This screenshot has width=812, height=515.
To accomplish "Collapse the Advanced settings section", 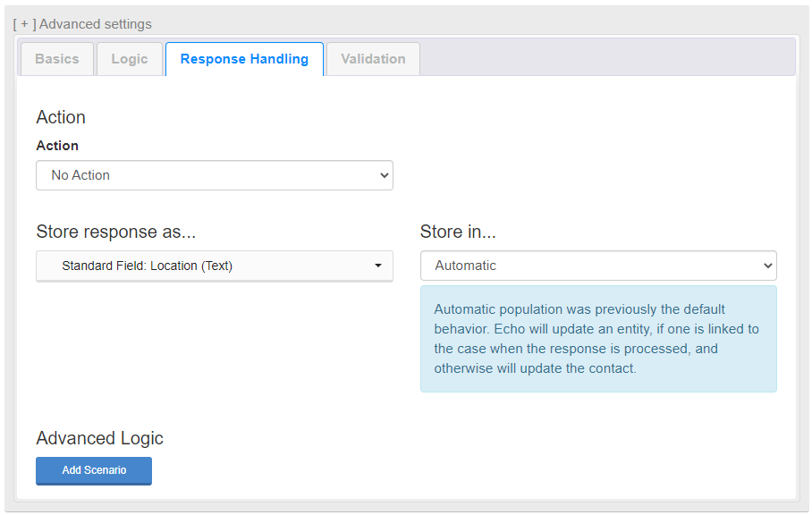I will coord(82,24).
